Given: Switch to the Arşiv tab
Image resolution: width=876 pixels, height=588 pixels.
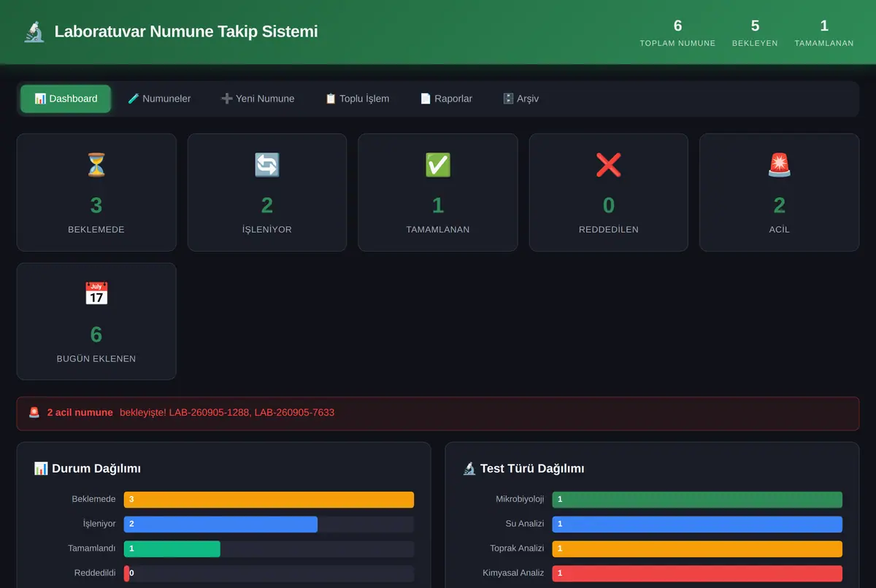Looking at the screenshot, I should [520, 98].
